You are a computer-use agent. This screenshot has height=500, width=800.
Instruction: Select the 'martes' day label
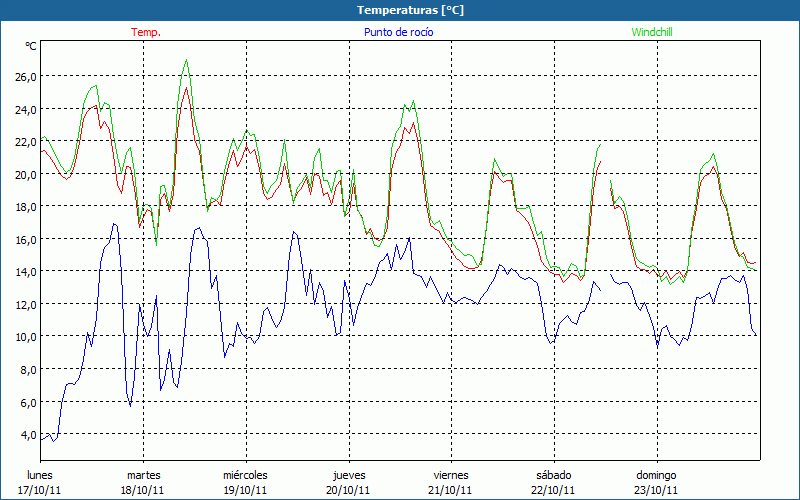point(143,475)
